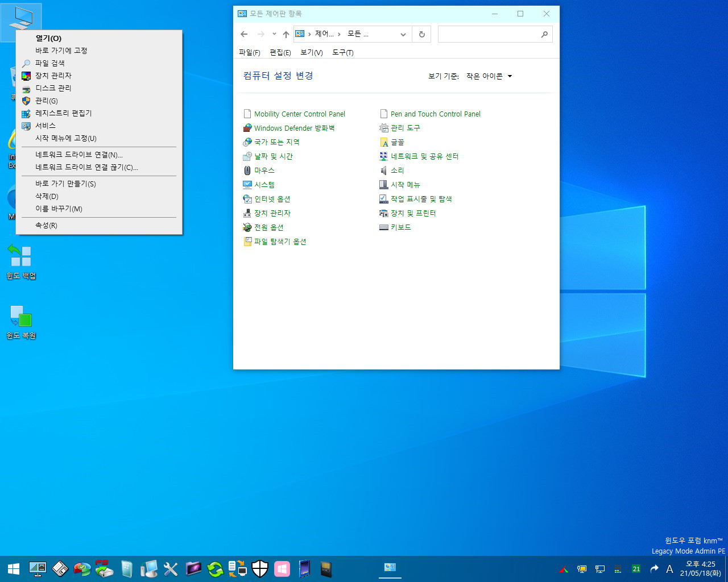Open the 마우스 control panel item
The image size is (728, 582).
pos(259,171)
